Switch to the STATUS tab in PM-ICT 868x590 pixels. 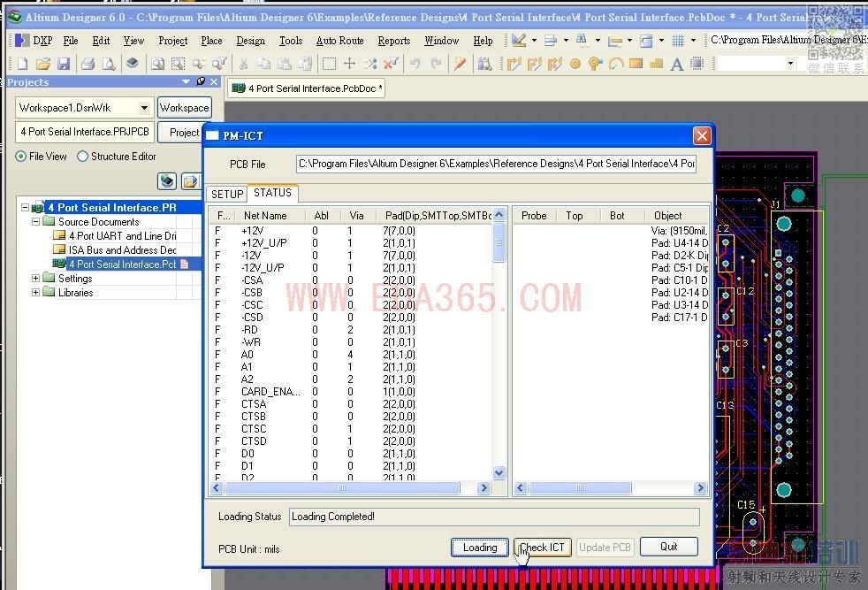click(272, 193)
